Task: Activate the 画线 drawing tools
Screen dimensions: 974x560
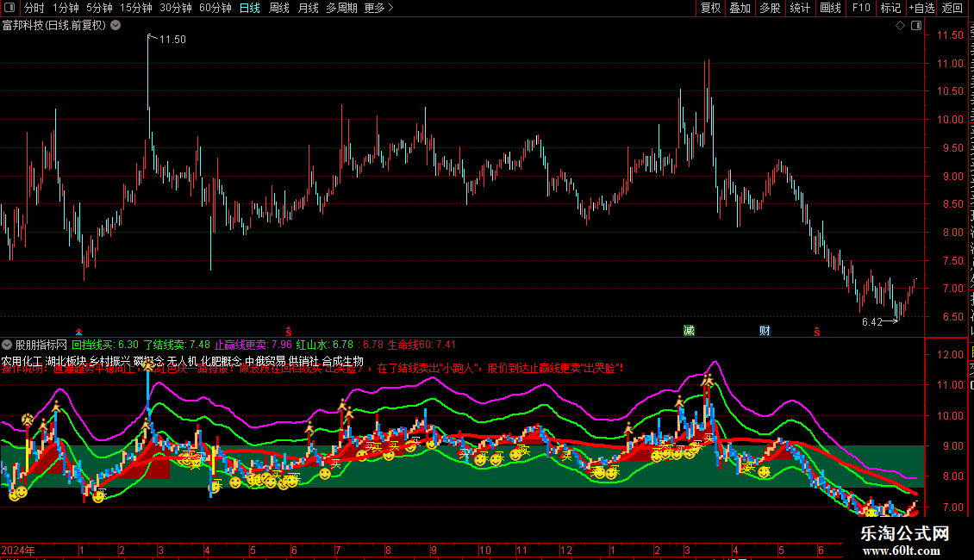Action: [830, 8]
